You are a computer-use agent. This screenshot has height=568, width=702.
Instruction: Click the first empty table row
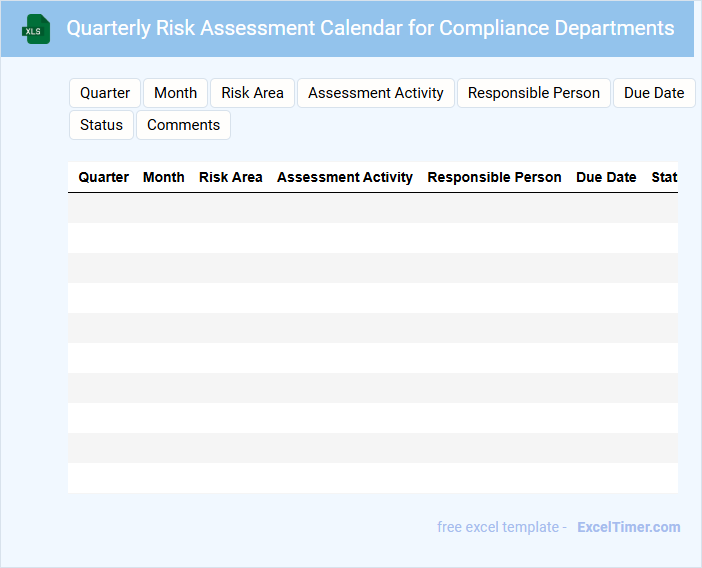[x=373, y=208]
